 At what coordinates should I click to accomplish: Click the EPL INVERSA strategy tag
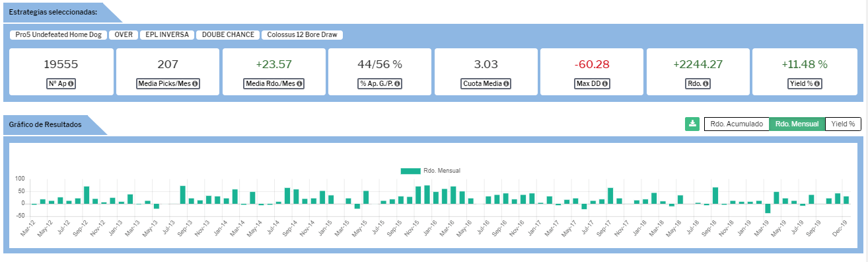167,35
